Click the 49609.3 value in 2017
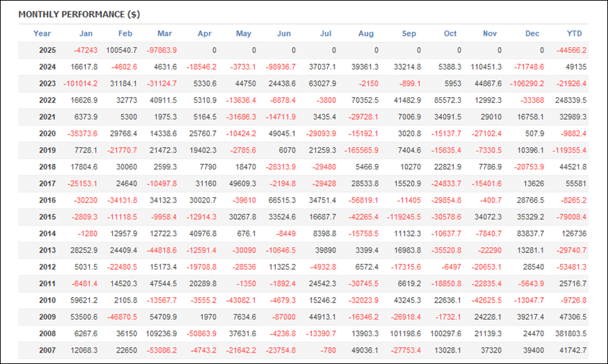The height and width of the screenshot is (364, 608). [x=243, y=184]
